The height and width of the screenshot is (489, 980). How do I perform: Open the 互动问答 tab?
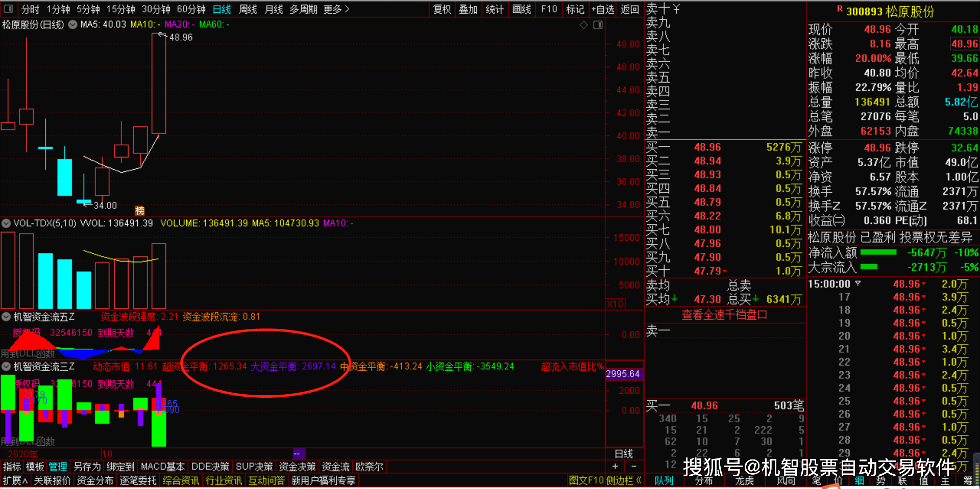click(266, 480)
